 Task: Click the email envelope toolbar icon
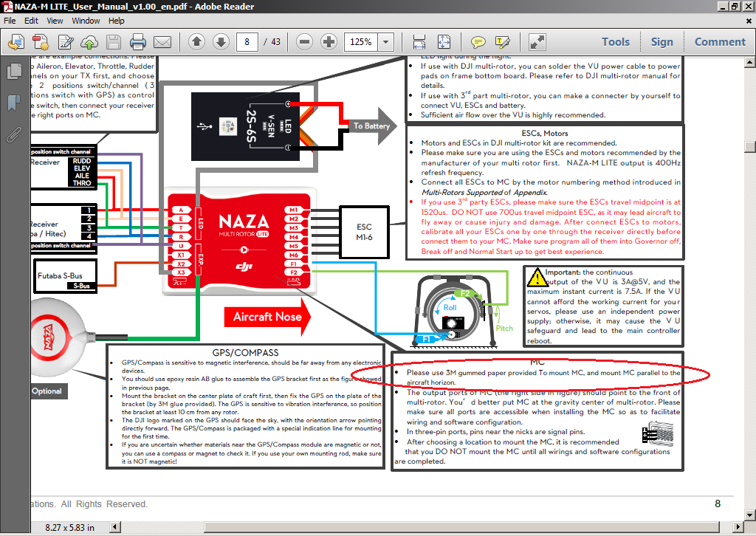click(162, 42)
